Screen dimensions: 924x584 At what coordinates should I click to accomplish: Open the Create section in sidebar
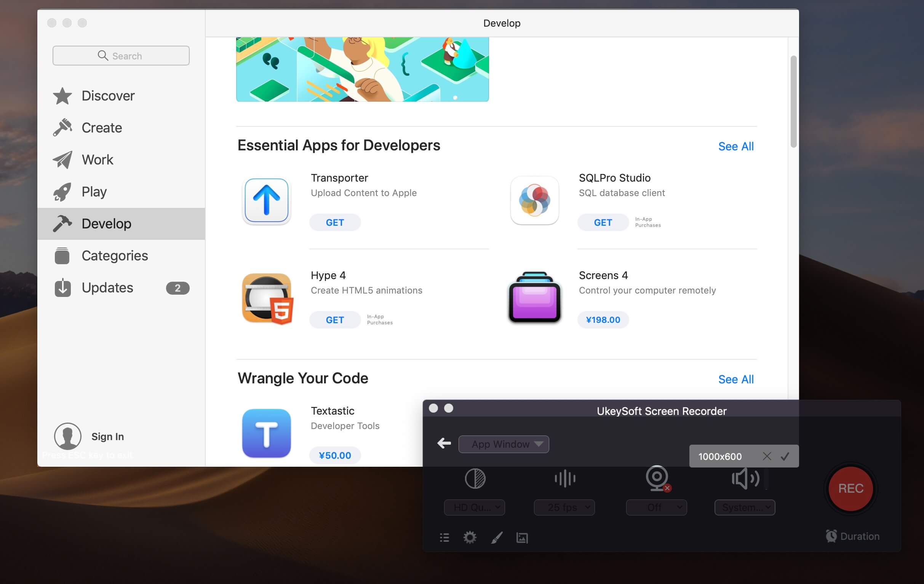point(121,128)
